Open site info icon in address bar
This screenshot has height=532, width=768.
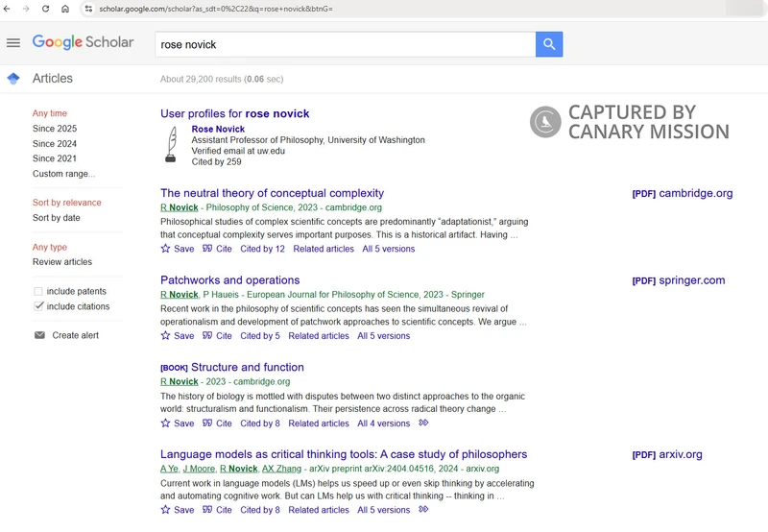click(88, 9)
